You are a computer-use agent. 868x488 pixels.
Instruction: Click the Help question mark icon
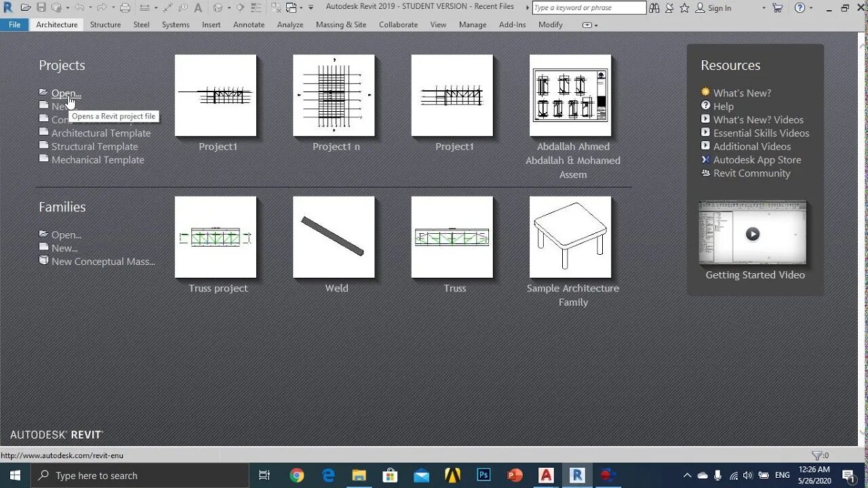(800, 8)
